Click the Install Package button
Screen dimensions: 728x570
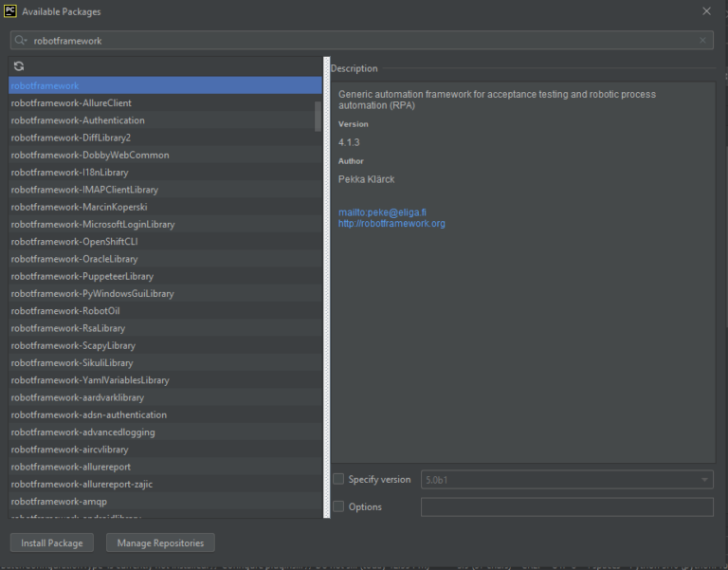pos(52,543)
